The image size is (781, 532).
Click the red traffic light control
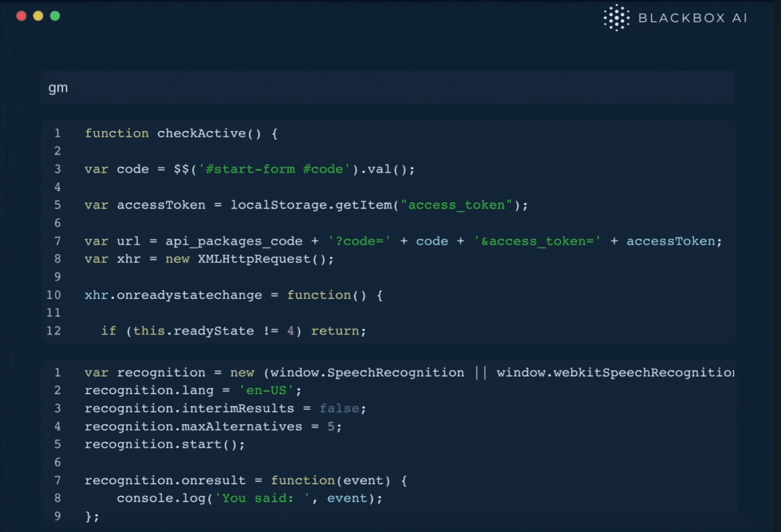click(x=21, y=16)
